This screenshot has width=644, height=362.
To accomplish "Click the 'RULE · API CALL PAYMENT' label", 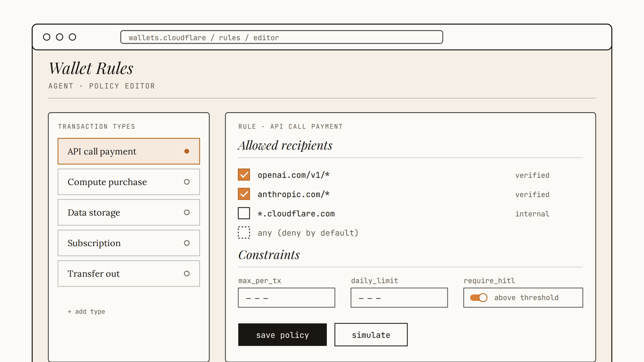I will [290, 127].
